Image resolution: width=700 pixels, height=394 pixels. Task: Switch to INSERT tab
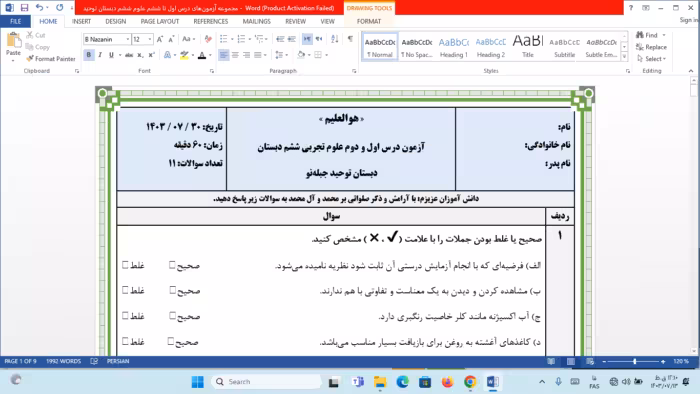(81, 21)
